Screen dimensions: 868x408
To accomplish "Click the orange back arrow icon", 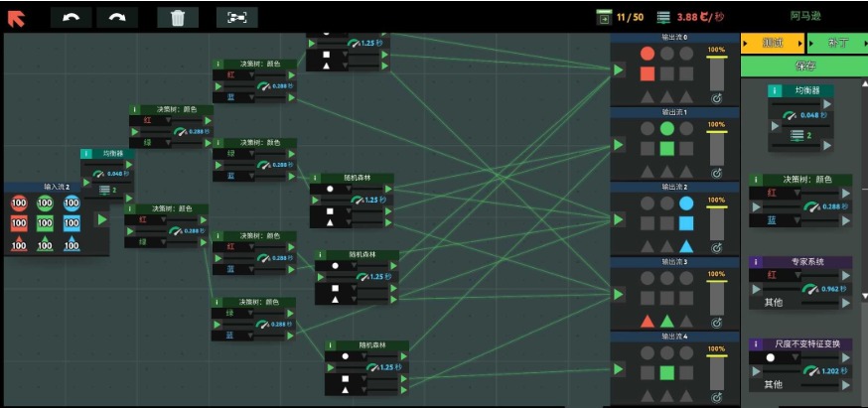I will 18,17.
